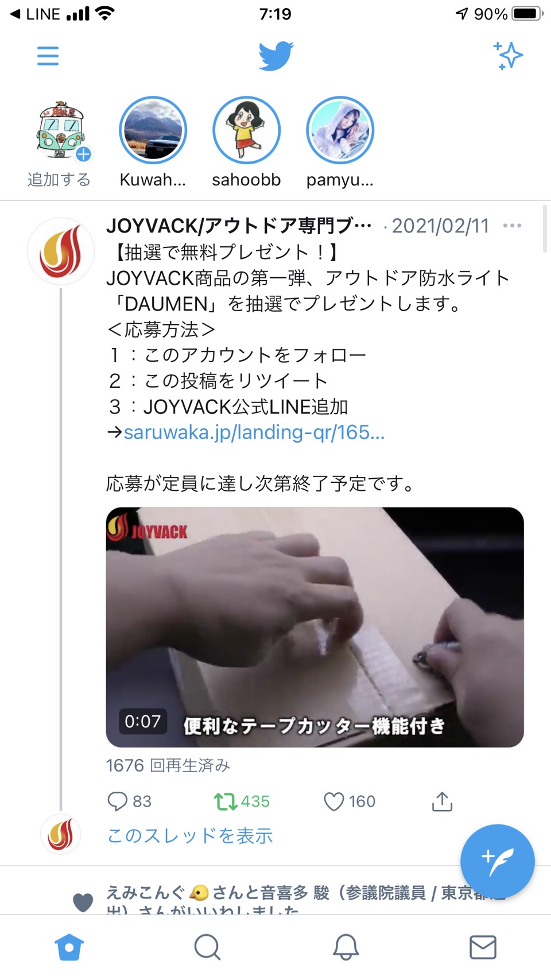
Task: Open the search tab
Action: click(x=207, y=947)
